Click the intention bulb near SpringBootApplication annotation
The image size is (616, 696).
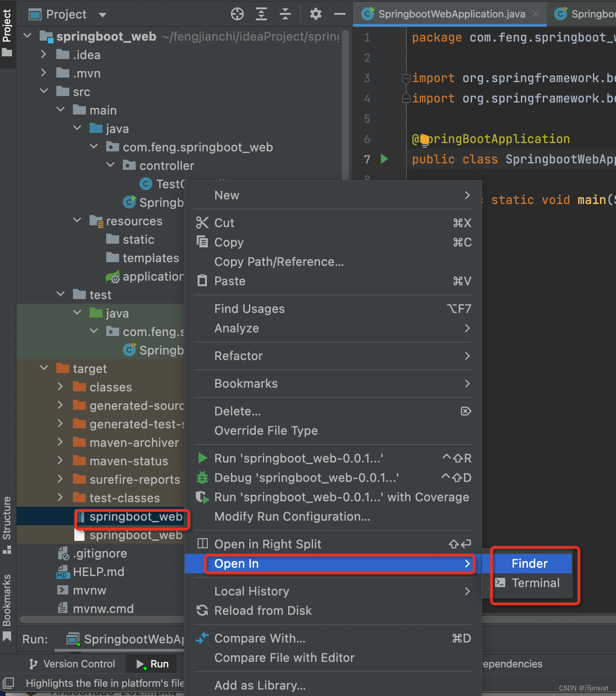(423, 138)
